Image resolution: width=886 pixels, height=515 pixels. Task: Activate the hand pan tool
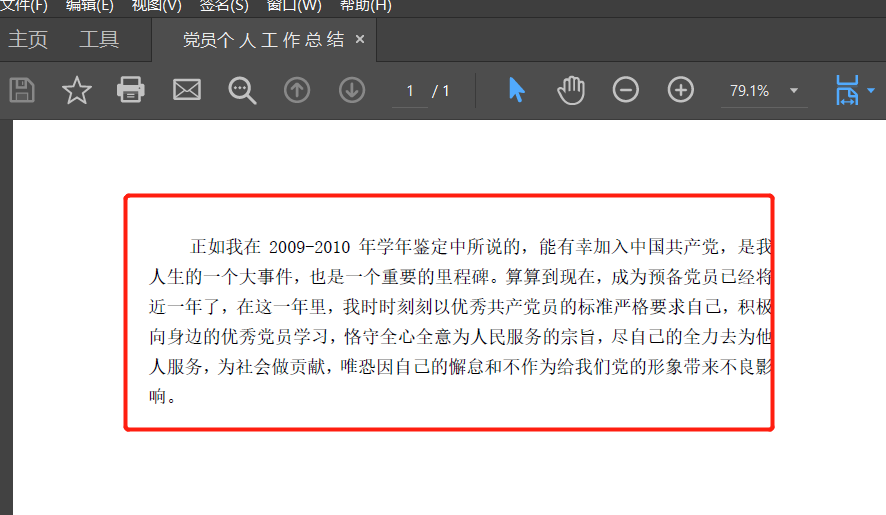(x=571, y=90)
